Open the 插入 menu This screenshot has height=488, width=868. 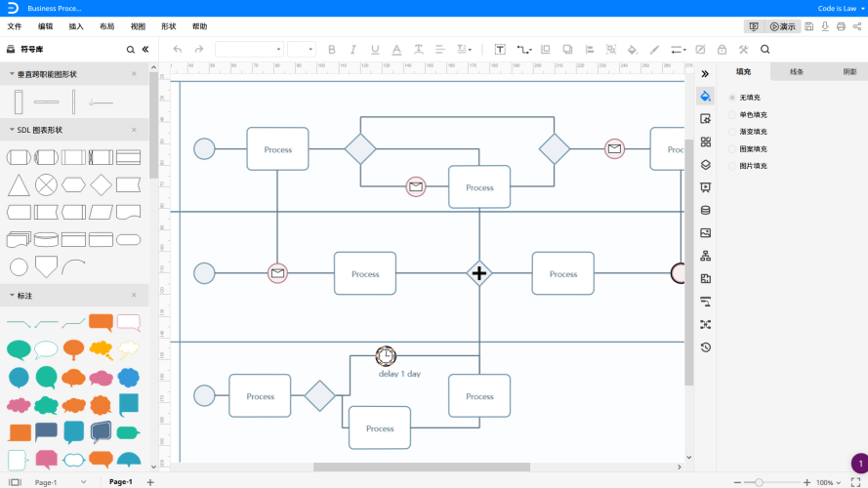(x=76, y=26)
